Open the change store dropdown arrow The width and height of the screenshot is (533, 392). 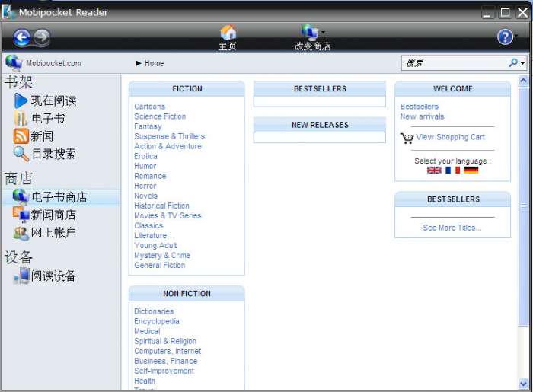(323, 32)
